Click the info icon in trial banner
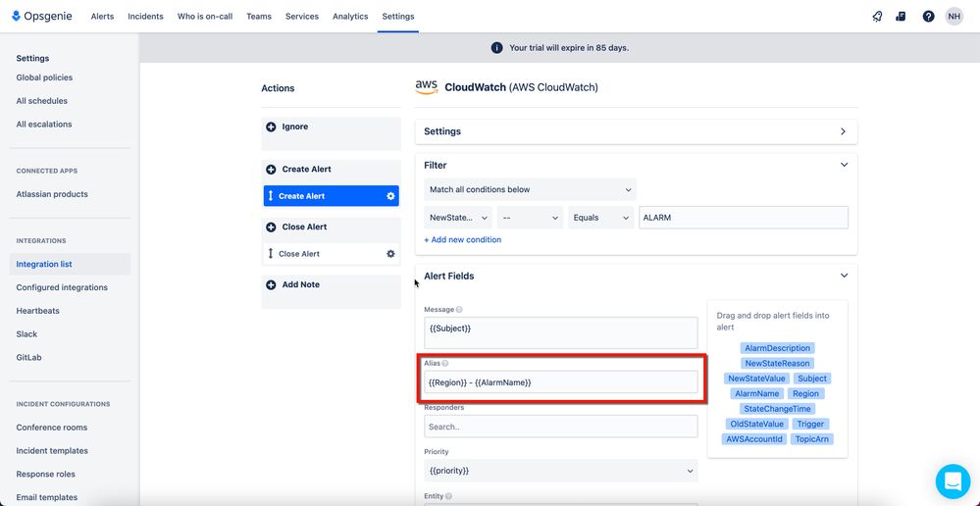Viewport: 980px width, 506px height. [x=497, y=47]
